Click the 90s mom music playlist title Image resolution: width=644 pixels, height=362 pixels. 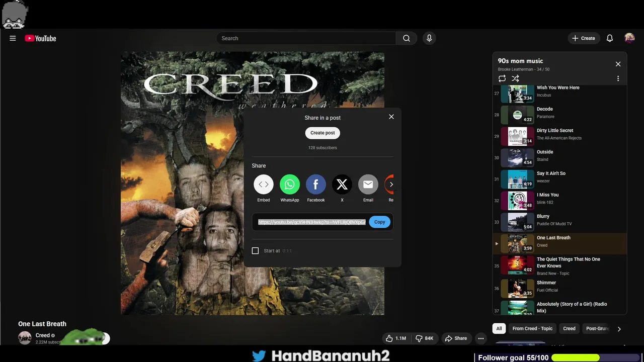click(x=520, y=61)
